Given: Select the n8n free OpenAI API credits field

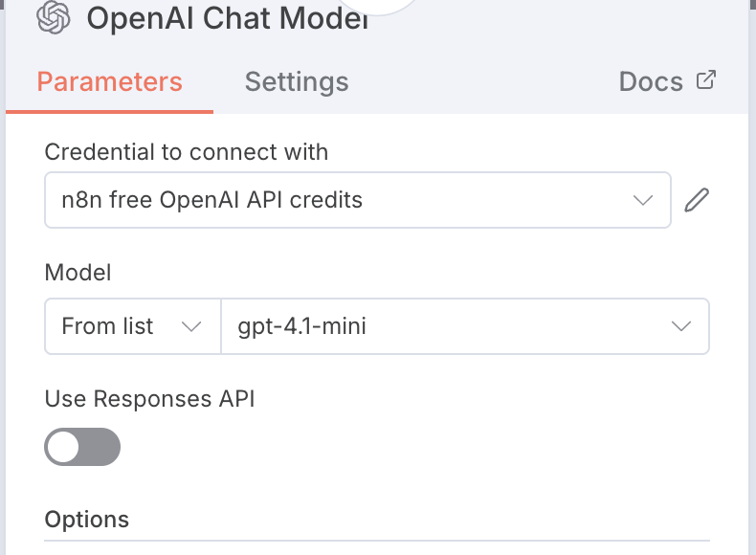Looking at the screenshot, I should click(335, 200).
